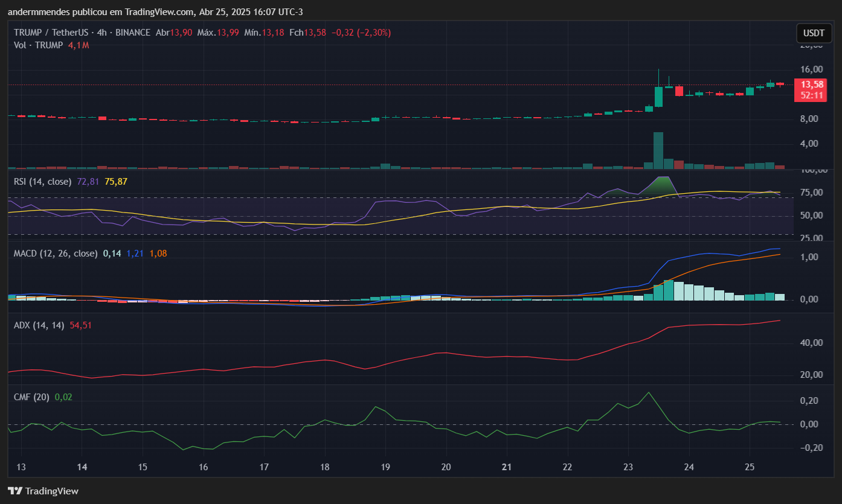842x504 pixels.
Task: Click the Mín. 13,18 low value
Action: tap(264, 33)
